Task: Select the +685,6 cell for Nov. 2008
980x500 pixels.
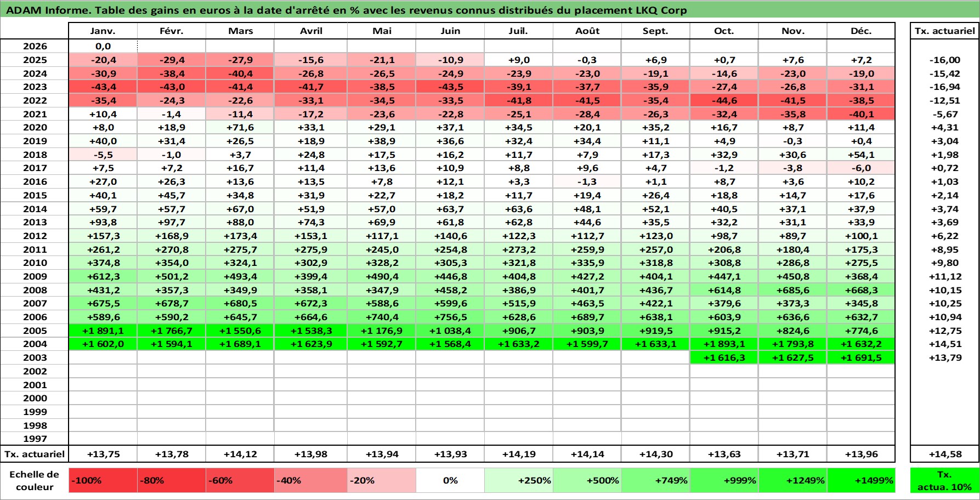Action: tap(792, 290)
